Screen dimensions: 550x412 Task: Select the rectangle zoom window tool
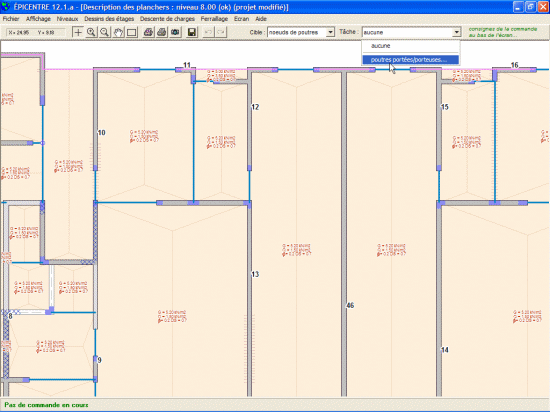pyautogui.click(x=132, y=32)
